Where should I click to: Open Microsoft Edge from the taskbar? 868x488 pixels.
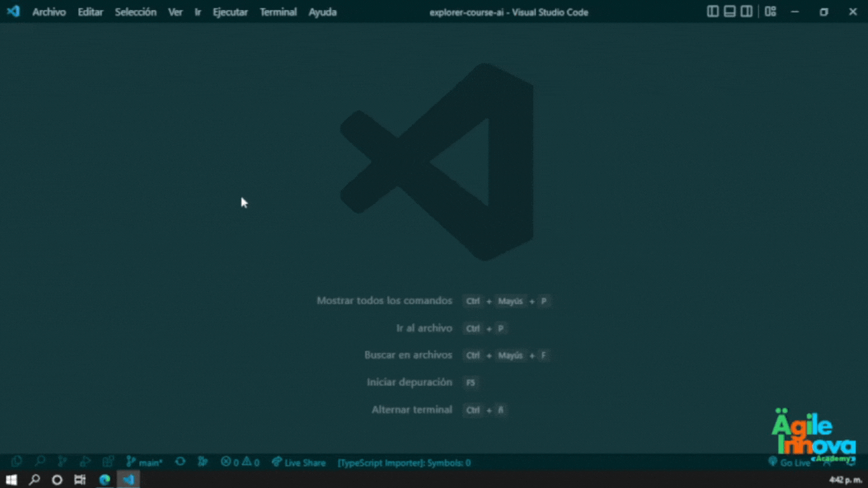coord(105,480)
